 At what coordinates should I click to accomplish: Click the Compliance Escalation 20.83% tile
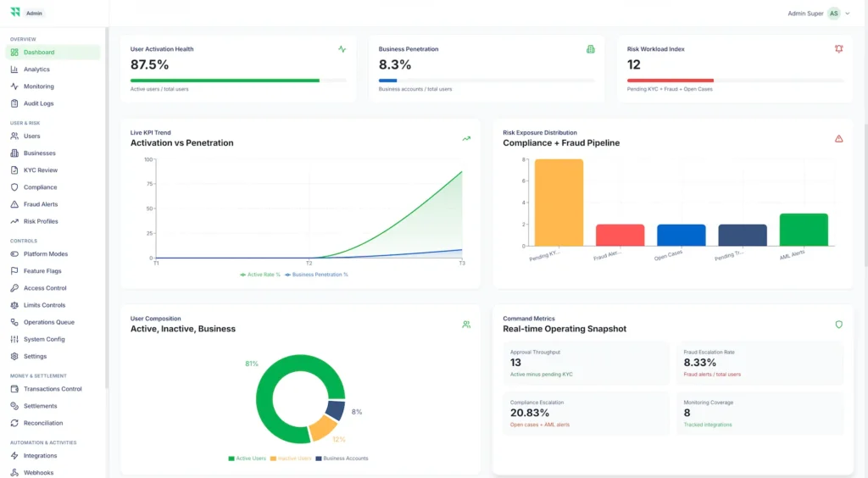click(586, 414)
